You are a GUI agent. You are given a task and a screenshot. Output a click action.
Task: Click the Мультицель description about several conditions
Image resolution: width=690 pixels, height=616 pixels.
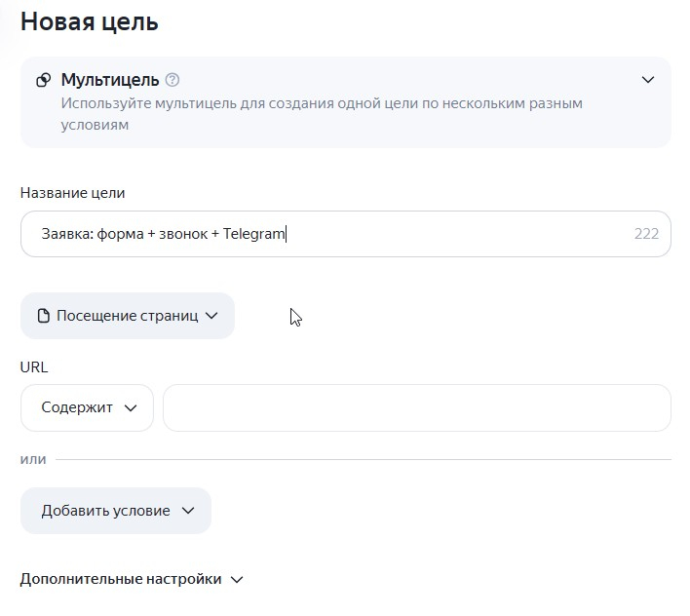322,114
